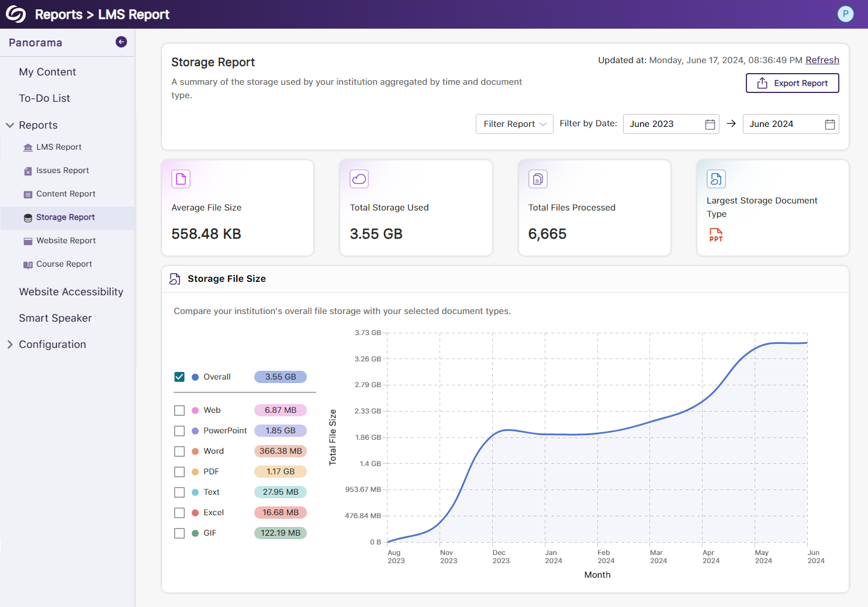Open the user profile avatar
This screenshot has height=607, width=868.
tap(845, 14)
